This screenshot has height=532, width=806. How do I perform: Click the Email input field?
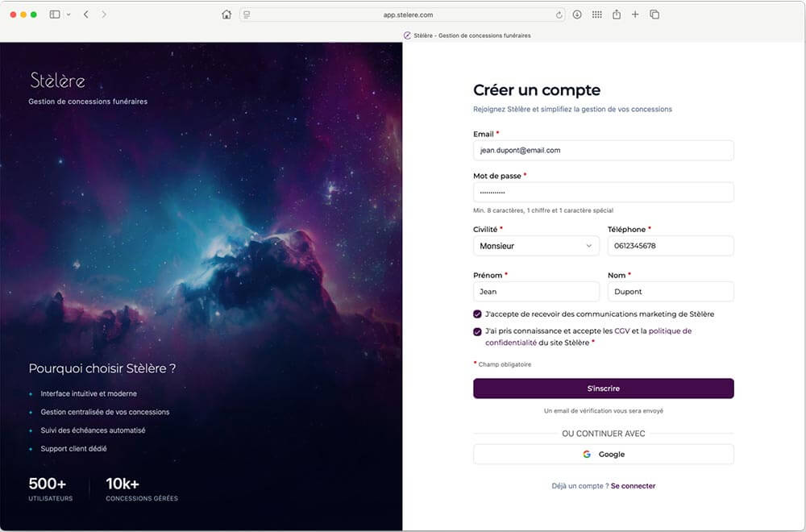click(603, 151)
